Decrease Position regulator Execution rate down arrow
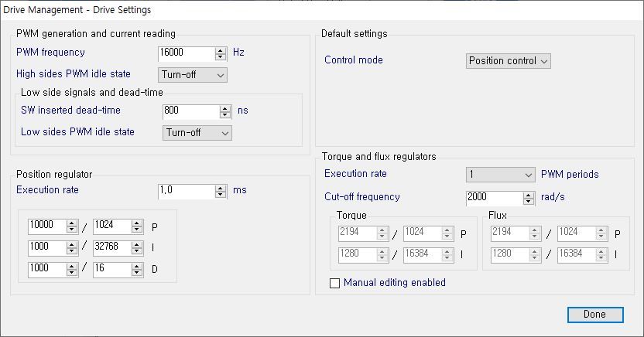Screen dimensions: 644x337 pyautogui.click(x=221, y=195)
